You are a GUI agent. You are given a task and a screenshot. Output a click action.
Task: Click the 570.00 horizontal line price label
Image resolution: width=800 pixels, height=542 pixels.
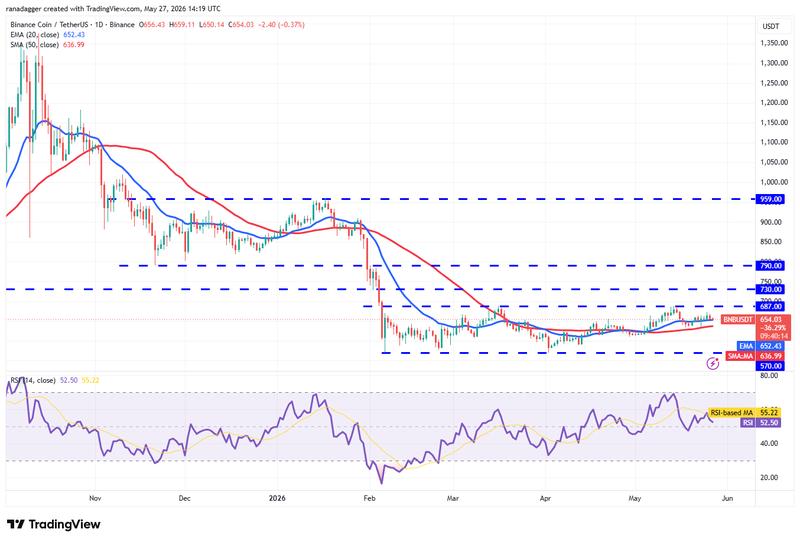click(x=770, y=366)
